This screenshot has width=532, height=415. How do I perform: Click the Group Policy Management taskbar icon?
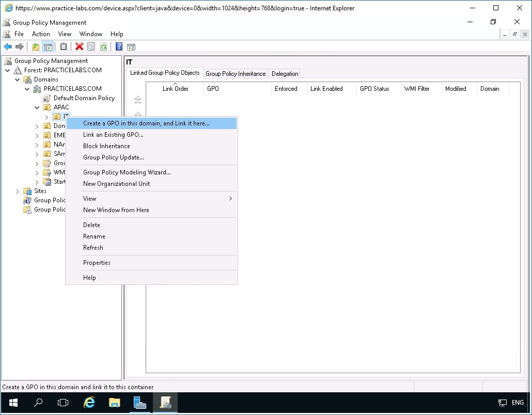pos(165,403)
